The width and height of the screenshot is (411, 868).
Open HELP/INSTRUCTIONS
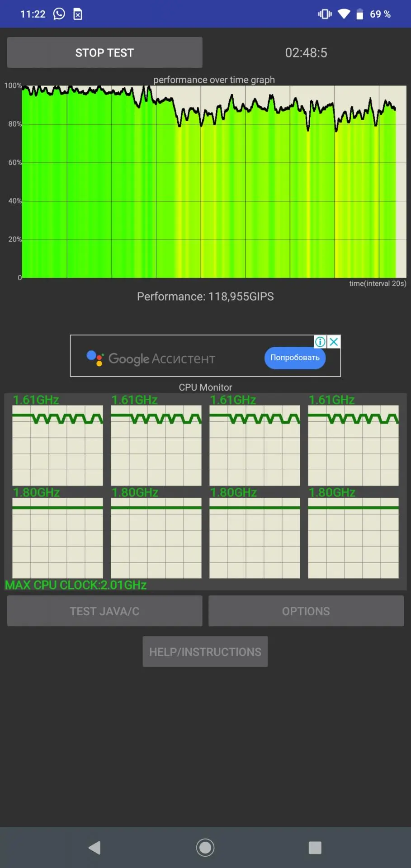pyautogui.click(x=205, y=651)
